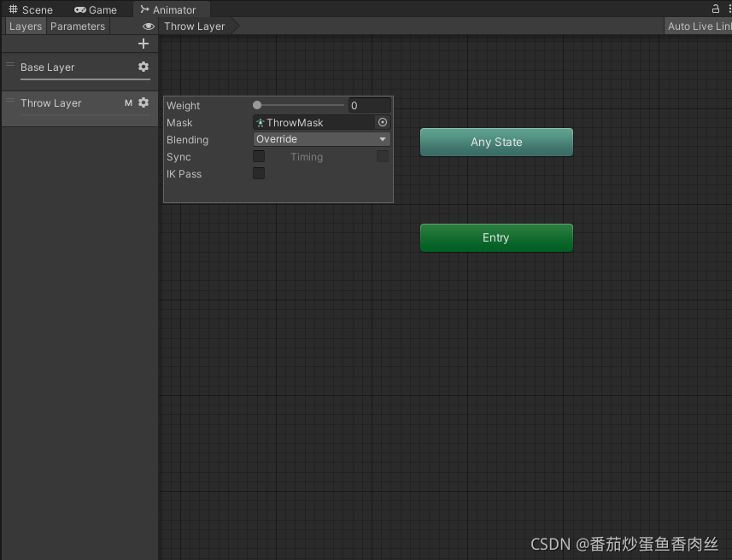
Task: Open object picker for ThrowMask field
Action: 383,122
